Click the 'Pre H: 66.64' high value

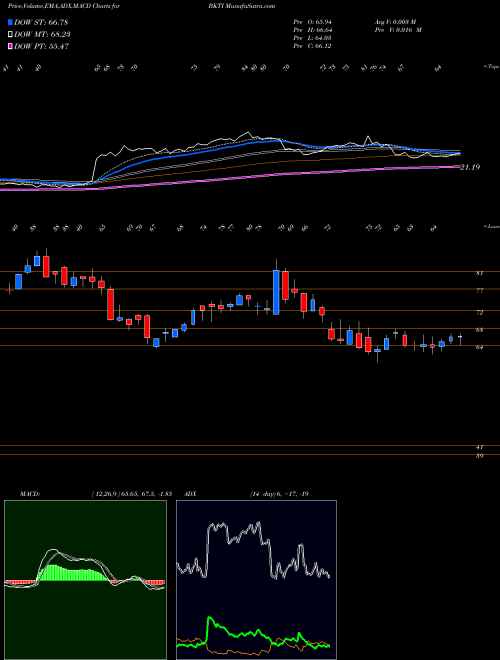click(312, 30)
